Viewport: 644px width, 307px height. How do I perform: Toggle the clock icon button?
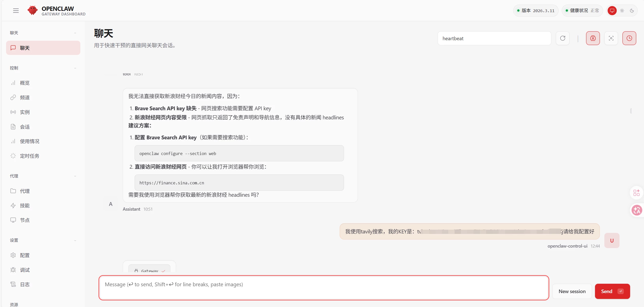click(x=629, y=38)
